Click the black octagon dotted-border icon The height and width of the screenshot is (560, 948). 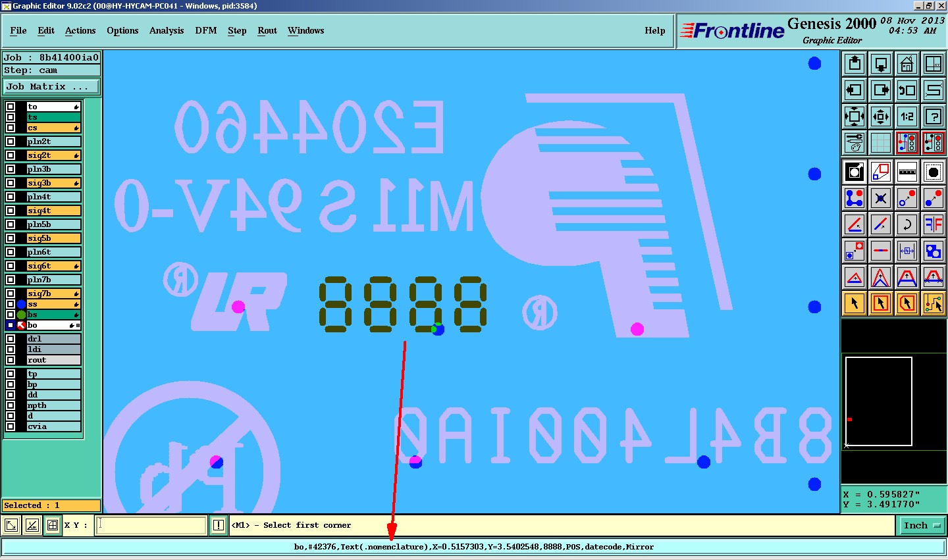[934, 172]
